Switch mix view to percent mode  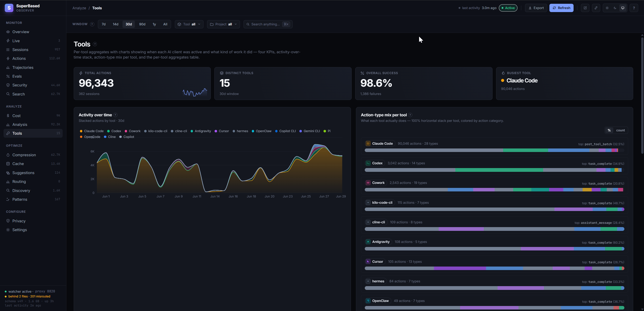[x=609, y=130]
